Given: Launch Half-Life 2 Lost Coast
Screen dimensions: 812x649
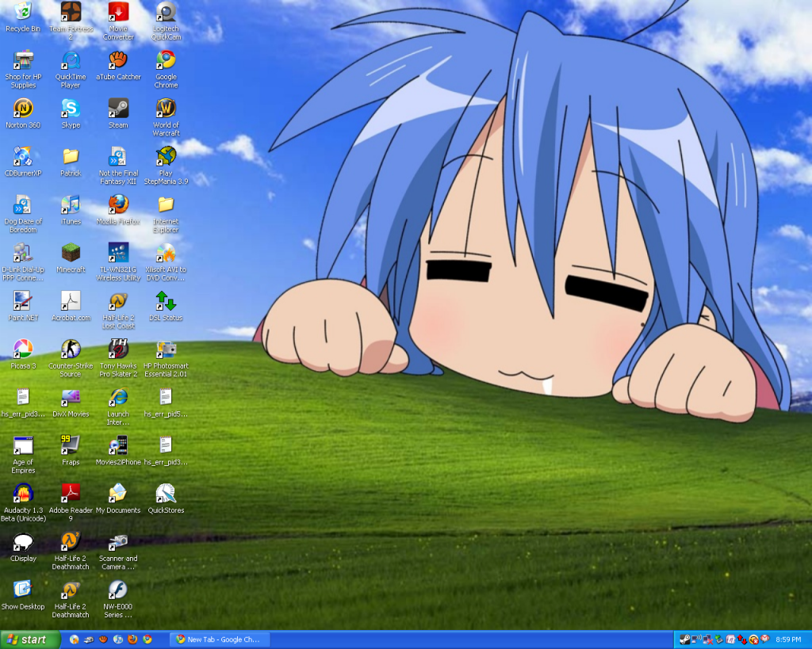Looking at the screenshot, I should click(x=118, y=310).
